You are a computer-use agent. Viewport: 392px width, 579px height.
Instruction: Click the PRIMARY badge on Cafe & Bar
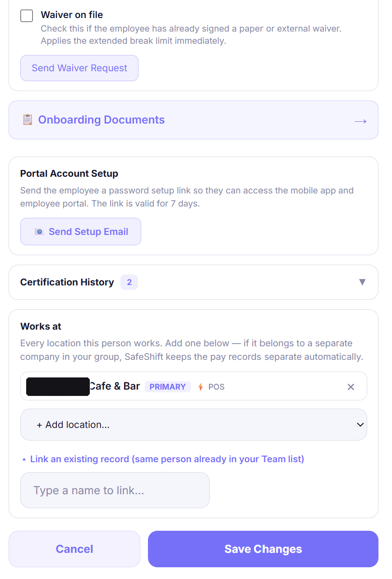coord(168,387)
